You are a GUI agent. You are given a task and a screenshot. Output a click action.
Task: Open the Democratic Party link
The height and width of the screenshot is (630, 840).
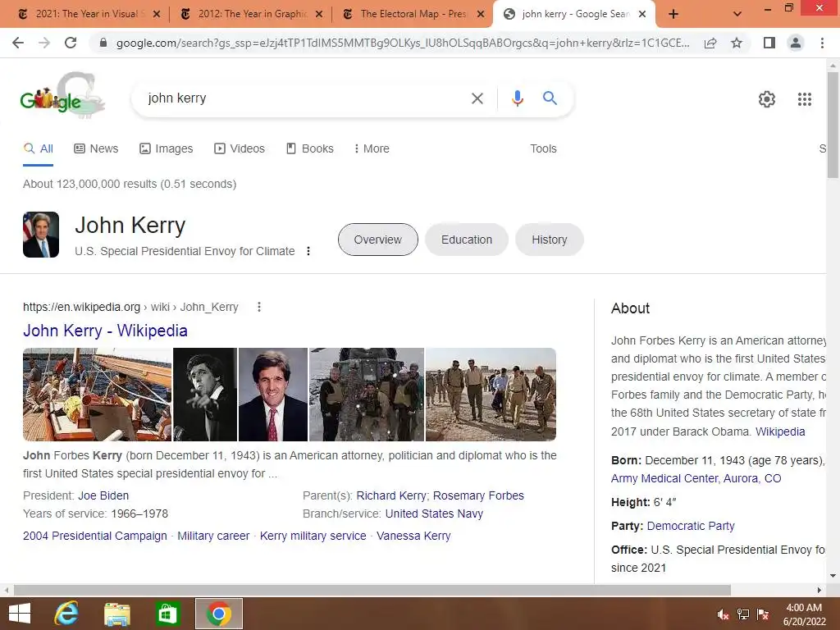pos(691,526)
